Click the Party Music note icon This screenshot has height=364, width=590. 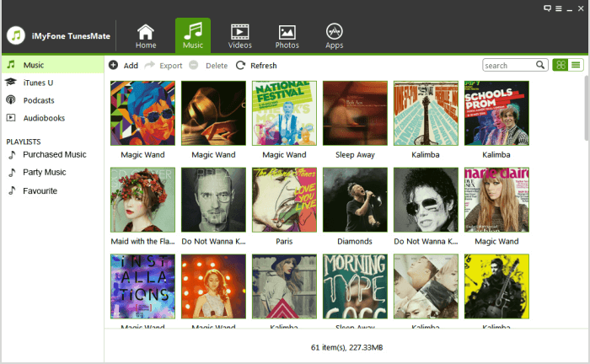[12, 173]
